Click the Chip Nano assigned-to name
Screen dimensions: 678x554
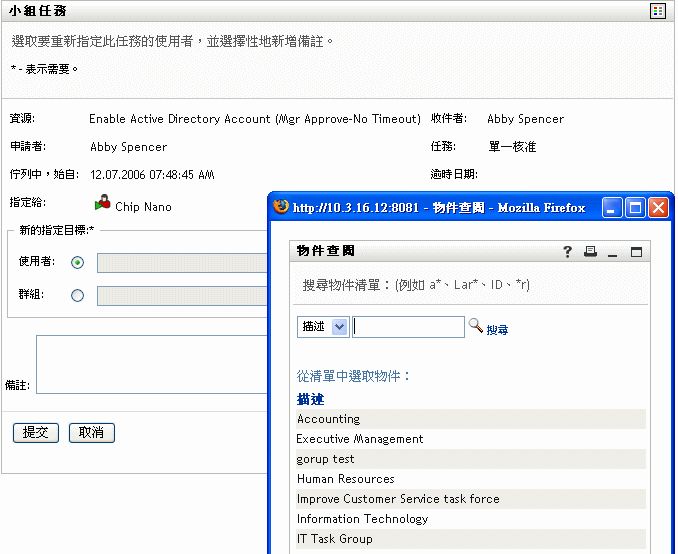[x=143, y=207]
